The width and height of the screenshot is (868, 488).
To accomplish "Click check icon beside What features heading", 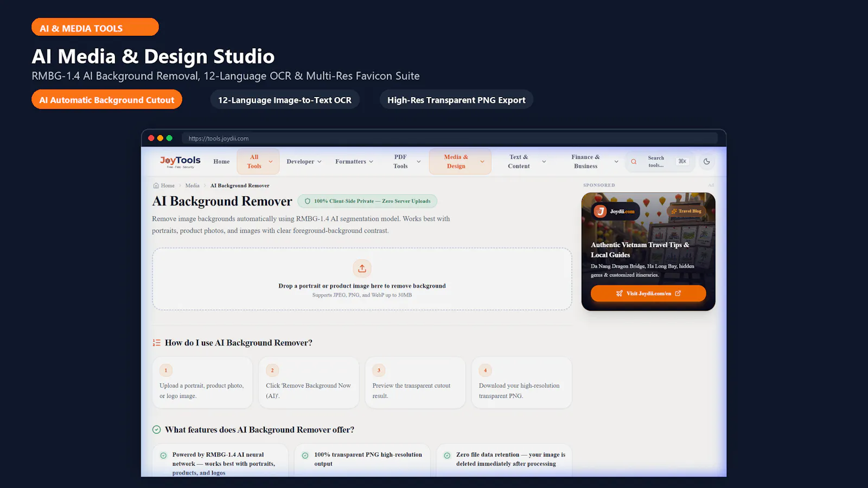I will coord(157,429).
